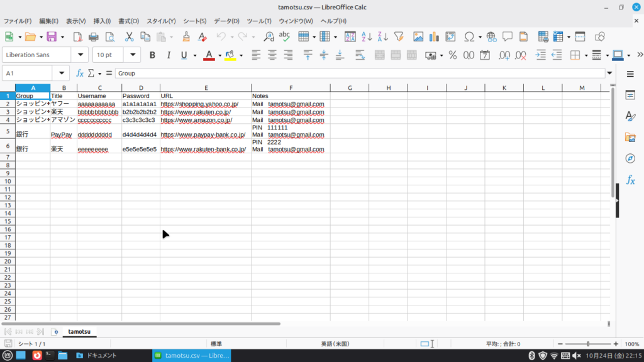Click the AutoFilter funnel icon
Screen dimensions: 644x362
point(397,36)
